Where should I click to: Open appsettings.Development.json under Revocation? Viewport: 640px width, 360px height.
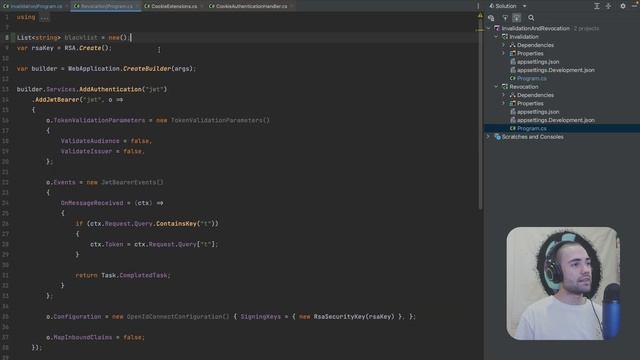(556, 120)
